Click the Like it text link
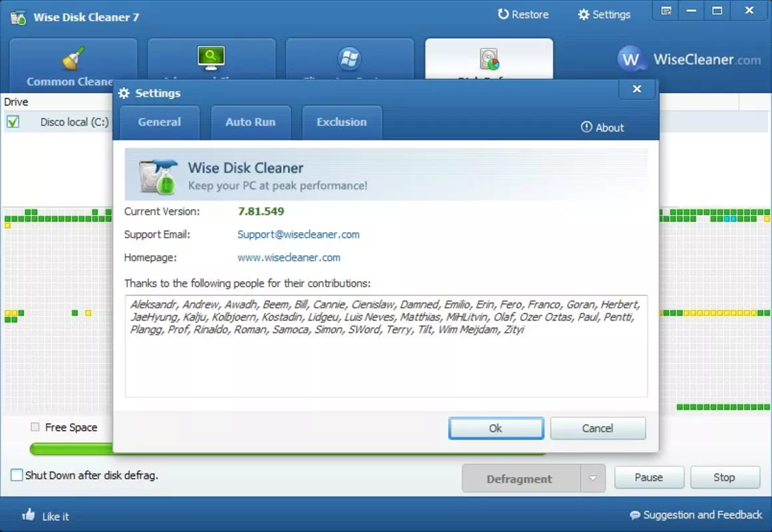Viewport: 772px width, 532px height. (x=56, y=516)
